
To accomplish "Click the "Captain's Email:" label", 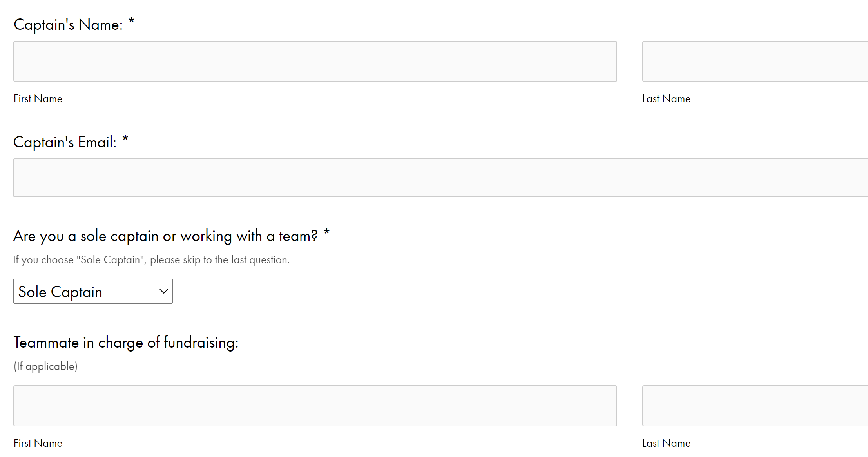I will (65, 142).
